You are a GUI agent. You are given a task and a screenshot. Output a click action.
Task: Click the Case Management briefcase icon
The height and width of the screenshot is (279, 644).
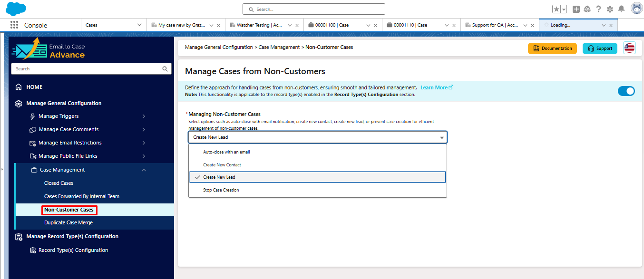coord(34,170)
